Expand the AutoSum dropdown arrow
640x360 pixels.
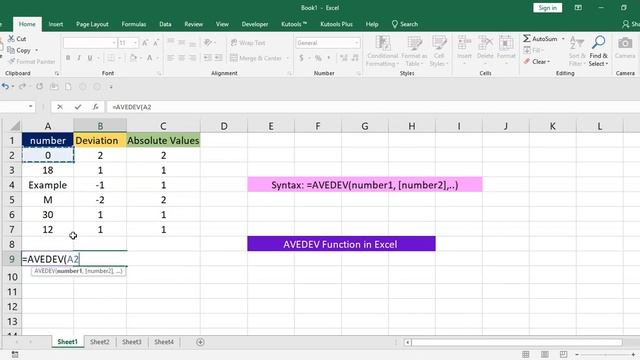point(563,39)
